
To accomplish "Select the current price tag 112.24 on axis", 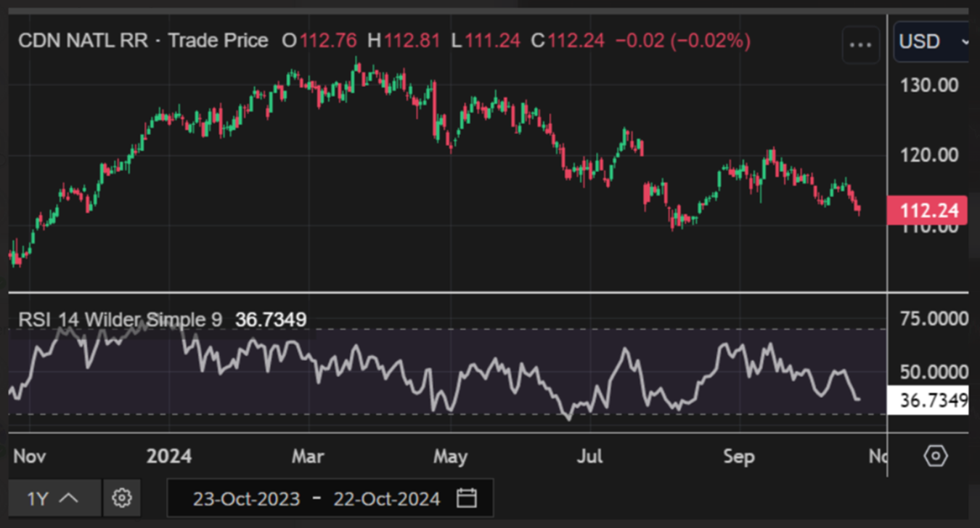I will (x=928, y=211).
